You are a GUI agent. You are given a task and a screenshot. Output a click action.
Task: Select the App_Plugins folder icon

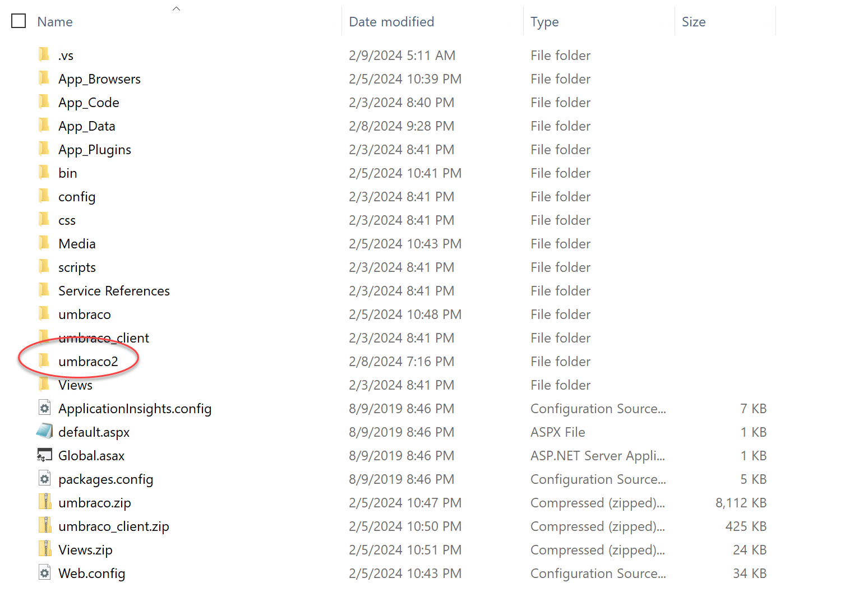click(44, 149)
